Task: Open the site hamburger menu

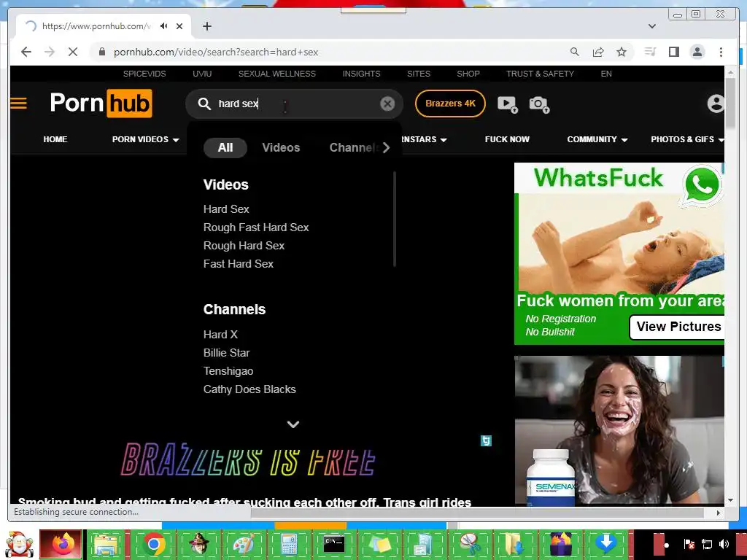Action: point(18,104)
